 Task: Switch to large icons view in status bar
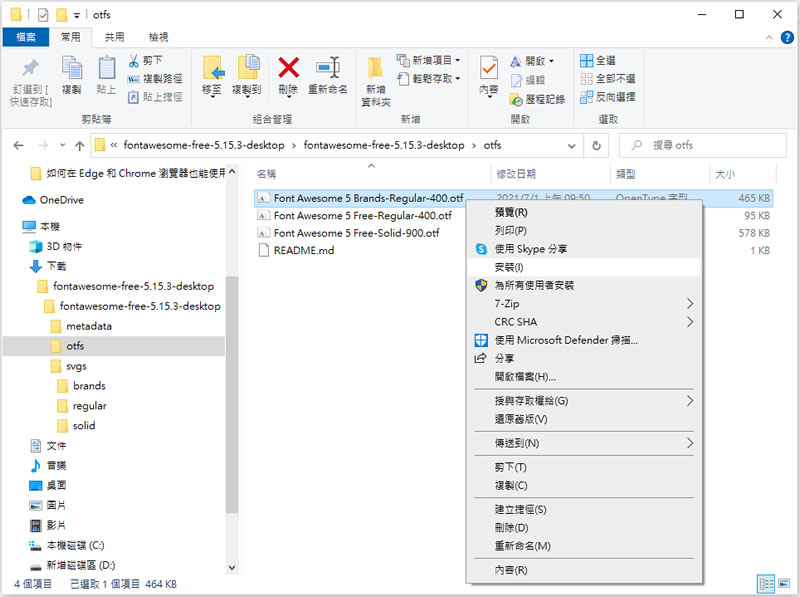coord(784,584)
